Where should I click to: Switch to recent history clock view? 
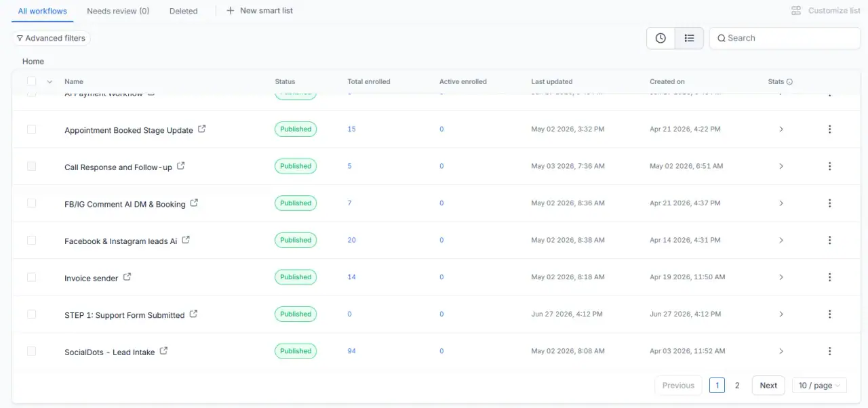coord(660,39)
